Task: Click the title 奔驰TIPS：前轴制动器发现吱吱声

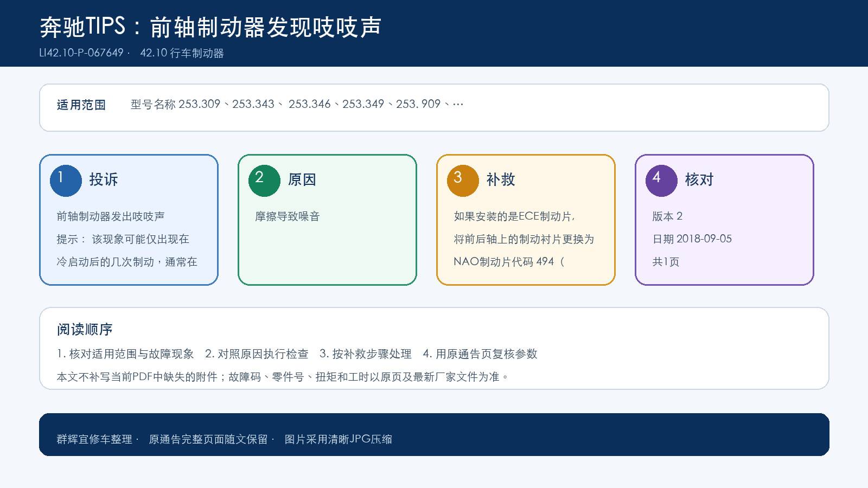Action: click(x=210, y=27)
